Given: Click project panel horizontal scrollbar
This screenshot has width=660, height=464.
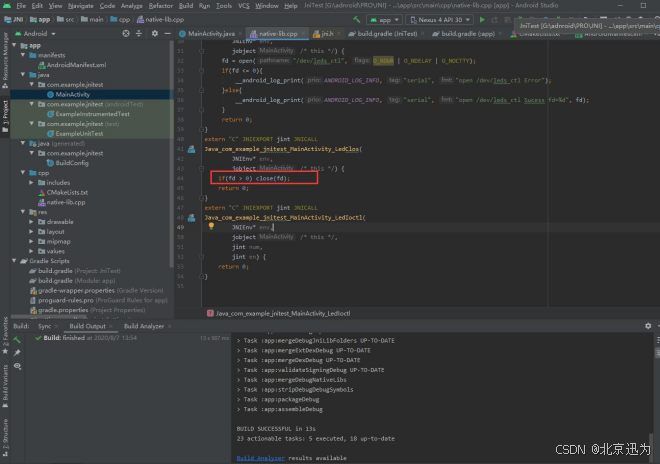Looking at the screenshot, I should pos(48,316).
